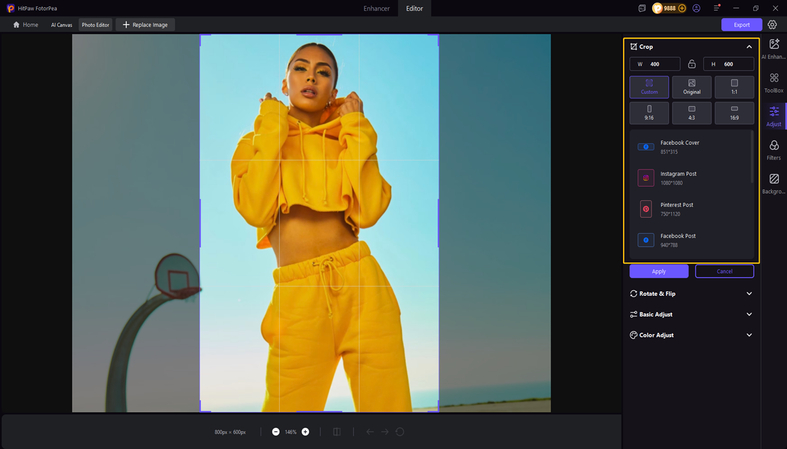Select the Custom crop ratio
Screen dimensions: 787x449
coord(649,87)
